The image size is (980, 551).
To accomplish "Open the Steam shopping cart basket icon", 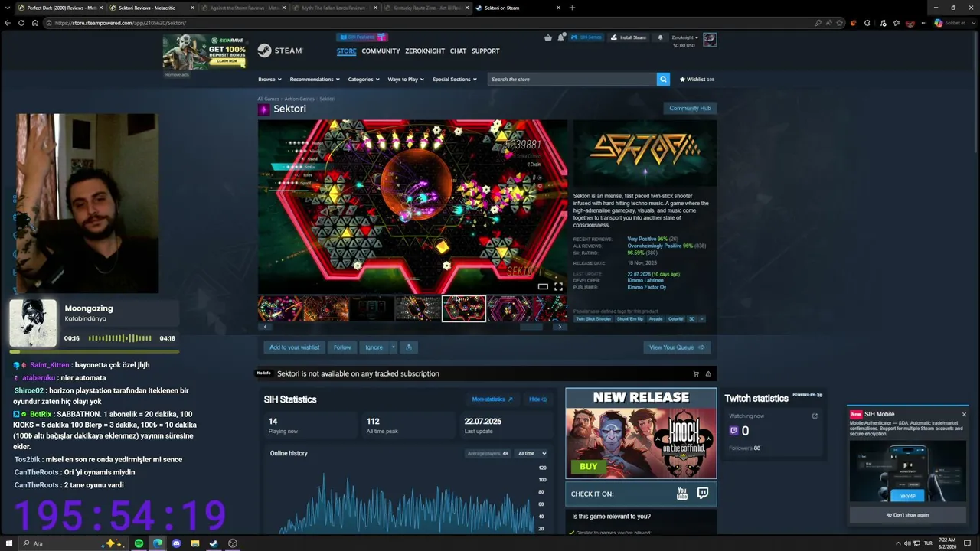I will click(548, 37).
